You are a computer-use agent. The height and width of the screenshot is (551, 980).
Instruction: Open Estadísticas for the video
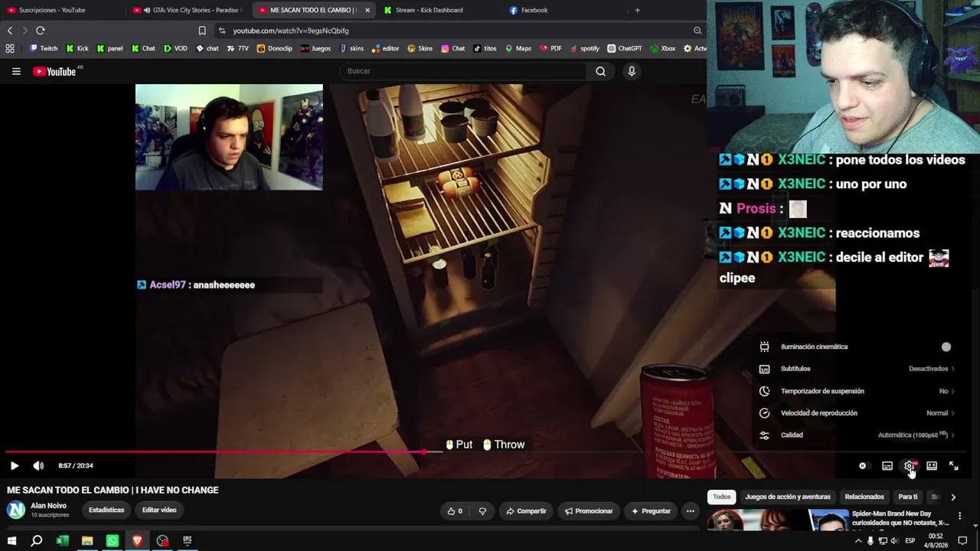pos(106,510)
